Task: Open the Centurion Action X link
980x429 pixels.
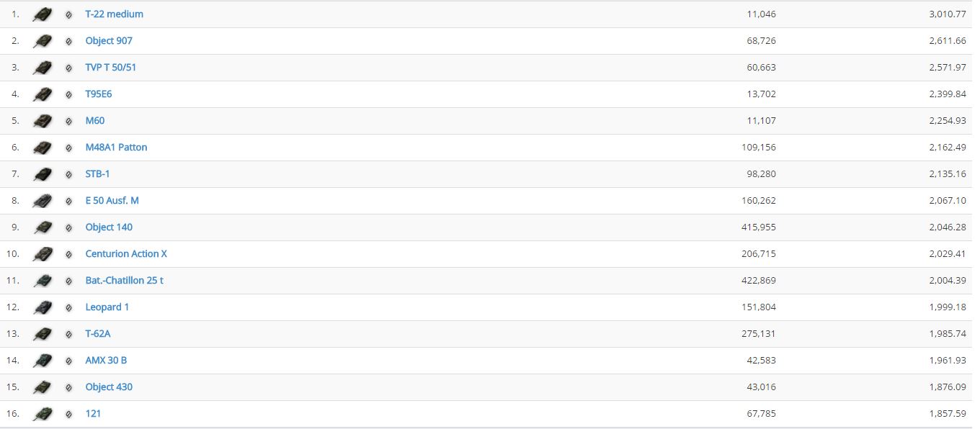Action: [x=126, y=254]
